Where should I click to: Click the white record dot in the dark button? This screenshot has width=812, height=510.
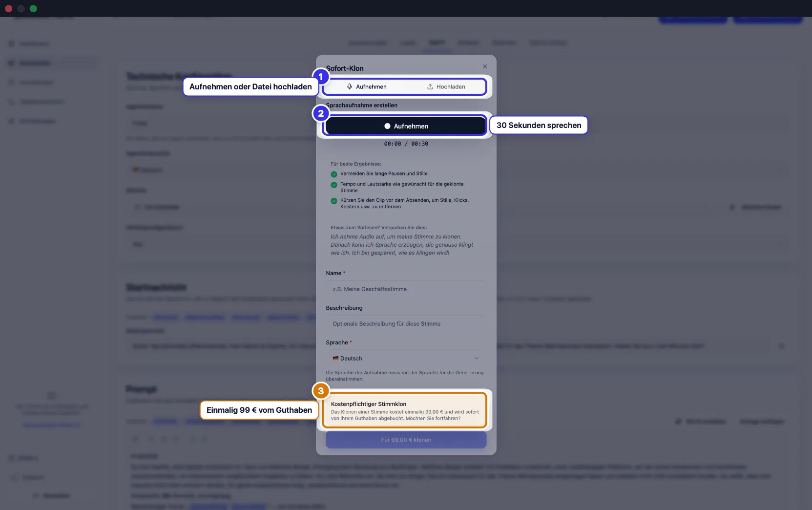[387, 126]
